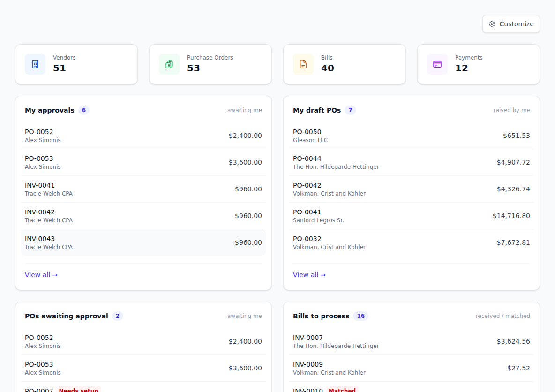Open draft PO-0042 Volkman, Crist and Kohler
Image resolution: width=555 pixels, height=392 pixels.
(412, 189)
